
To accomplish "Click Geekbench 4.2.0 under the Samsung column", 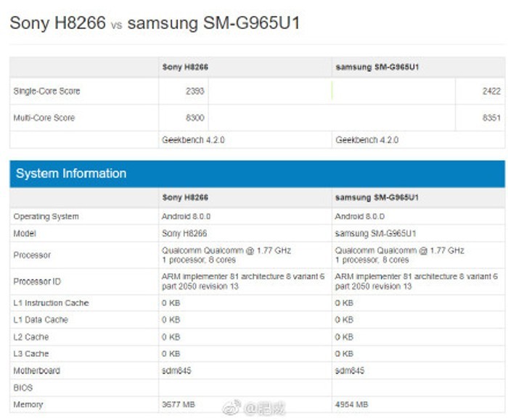I will [366, 140].
